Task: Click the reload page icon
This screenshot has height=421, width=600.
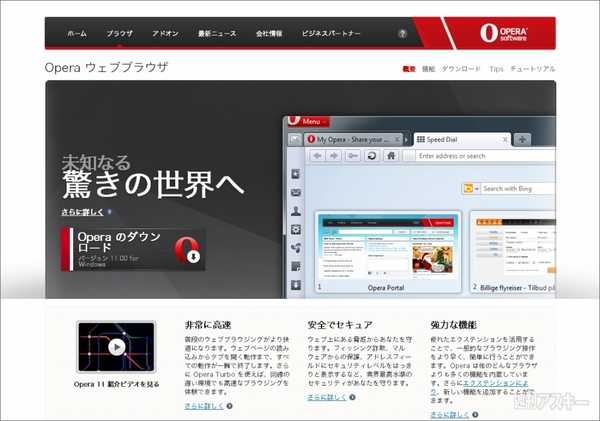Action: [x=372, y=156]
